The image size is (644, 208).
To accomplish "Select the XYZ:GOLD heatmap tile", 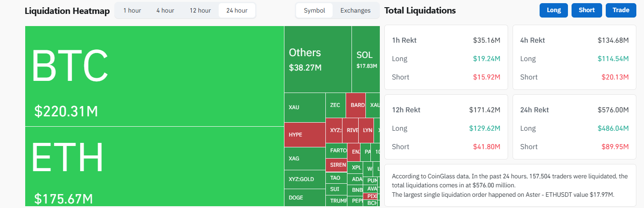I will point(305,179).
